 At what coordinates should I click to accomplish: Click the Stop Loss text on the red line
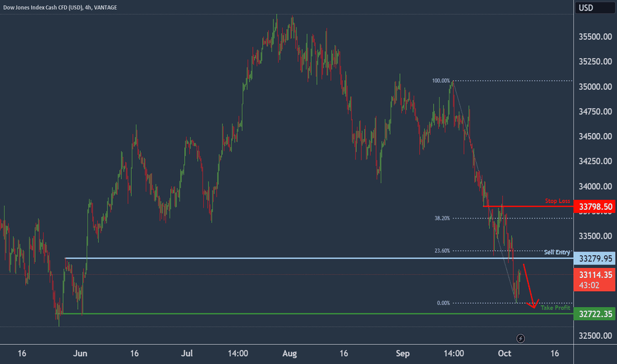point(557,201)
